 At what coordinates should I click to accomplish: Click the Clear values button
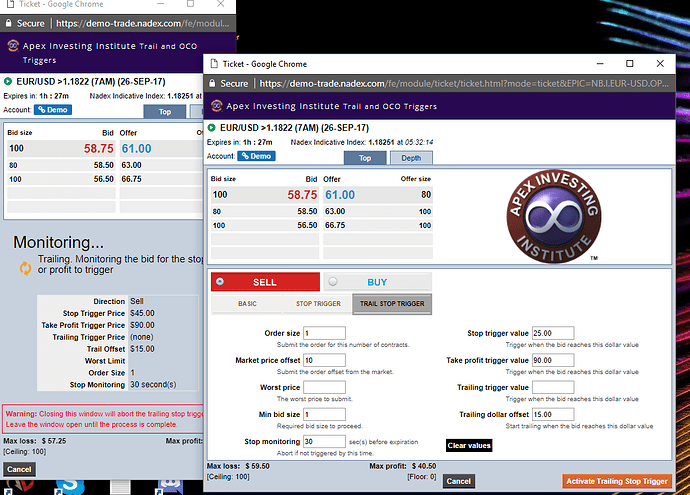(x=469, y=445)
